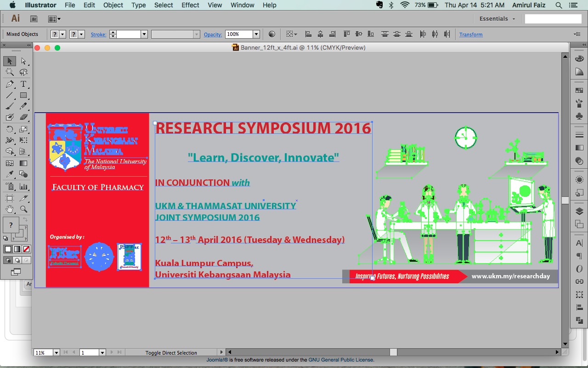Open stroke weight dropdown
This screenshot has width=588, height=368.
pos(144,34)
